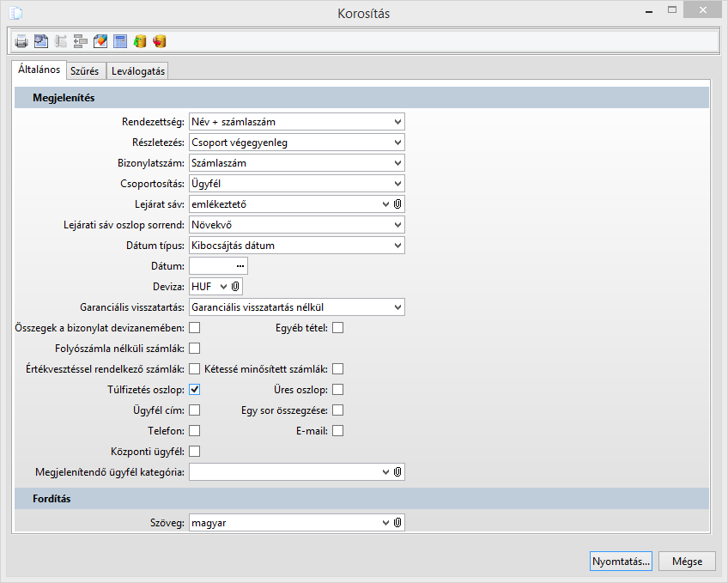This screenshot has width=728, height=583.
Task: Open the Leválogatás tab
Action: [138, 70]
